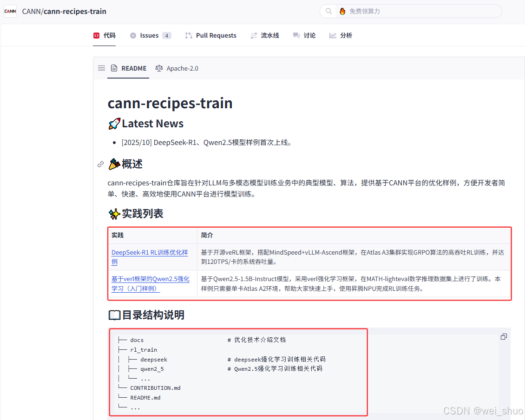Click the Apache-2.0 license scales icon

coord(158,68)
